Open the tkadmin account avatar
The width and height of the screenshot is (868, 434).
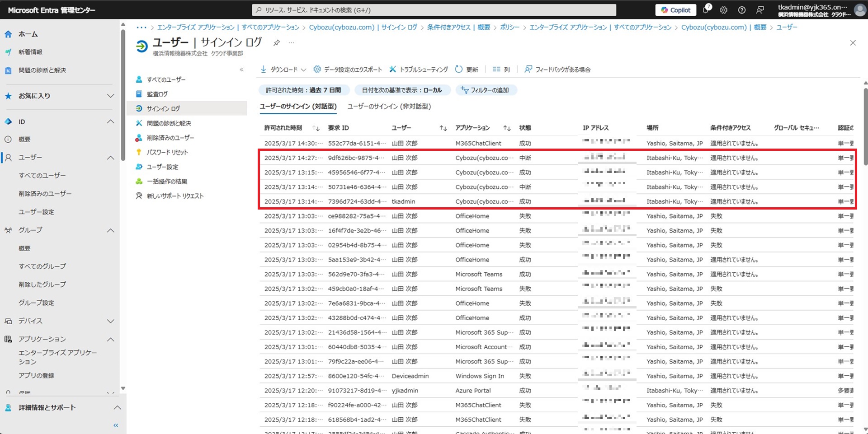pos(859,10)
